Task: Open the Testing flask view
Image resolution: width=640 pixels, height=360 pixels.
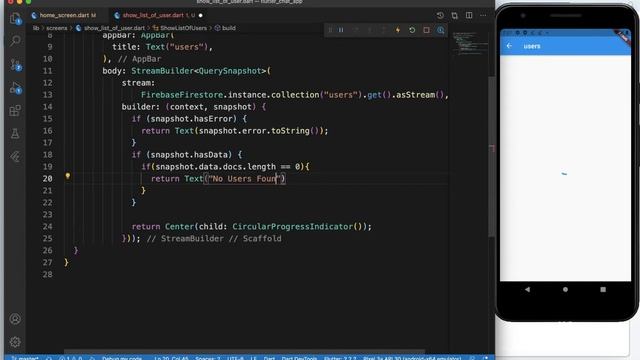Action: tap(15, 133)
